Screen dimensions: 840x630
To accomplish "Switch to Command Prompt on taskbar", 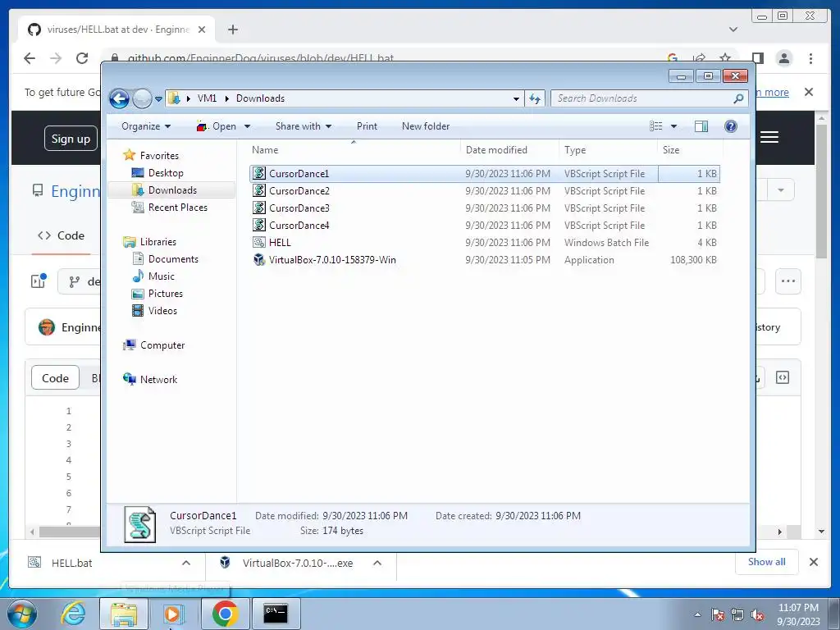I will 276,614.
